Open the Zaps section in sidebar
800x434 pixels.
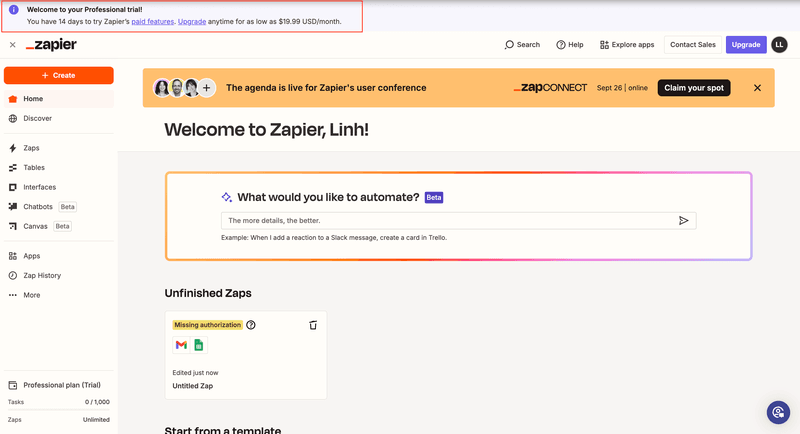pyautogui.click(x=31, y=148)
